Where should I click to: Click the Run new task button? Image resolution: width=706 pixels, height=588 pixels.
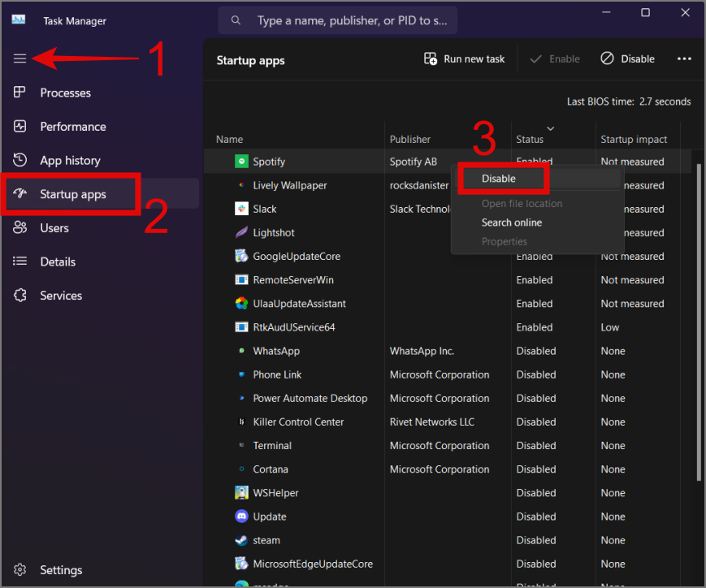click(x=464, y=58)
